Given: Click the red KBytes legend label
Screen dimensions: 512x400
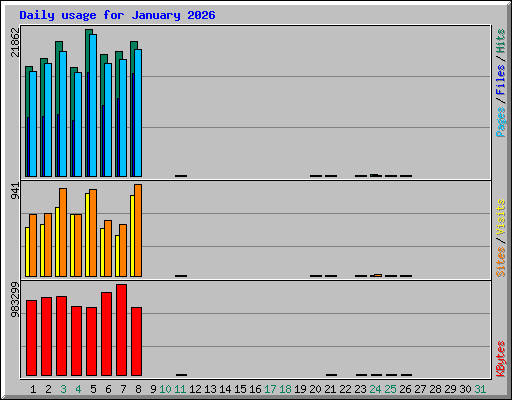Looking at the screenshot, I should click(500, 359).
